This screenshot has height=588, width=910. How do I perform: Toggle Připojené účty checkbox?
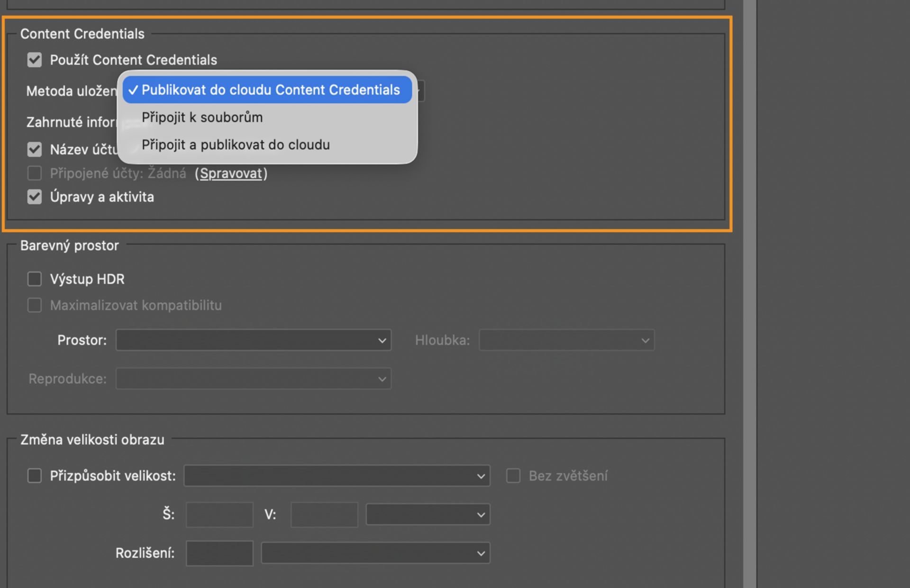click(x=35, y=173)
